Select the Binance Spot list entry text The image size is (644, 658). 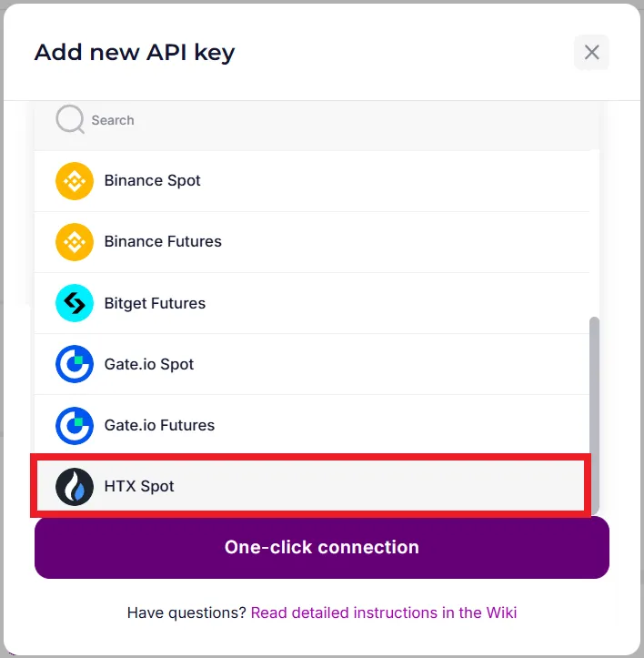(152, 180)
